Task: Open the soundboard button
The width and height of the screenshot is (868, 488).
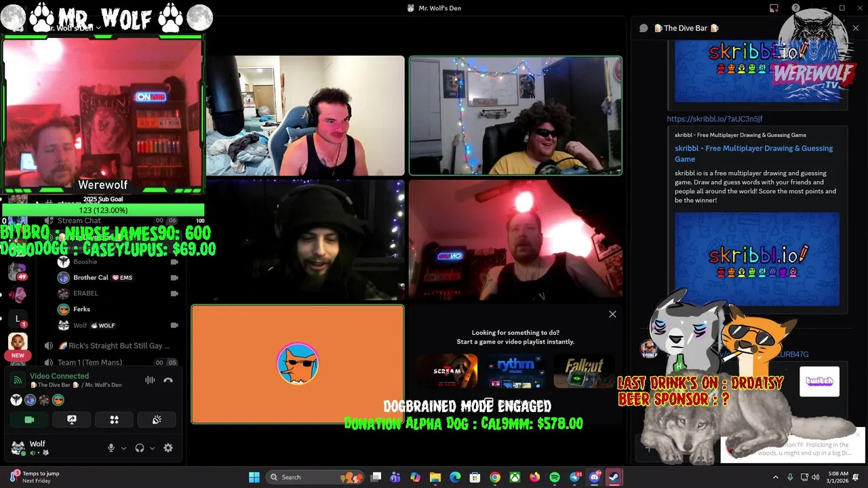Action: tap(157, 420)
